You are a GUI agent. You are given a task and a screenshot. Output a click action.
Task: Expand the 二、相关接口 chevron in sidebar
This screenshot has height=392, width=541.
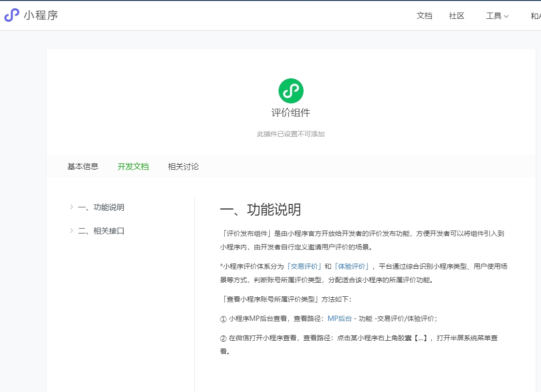[x=72, y=231]
